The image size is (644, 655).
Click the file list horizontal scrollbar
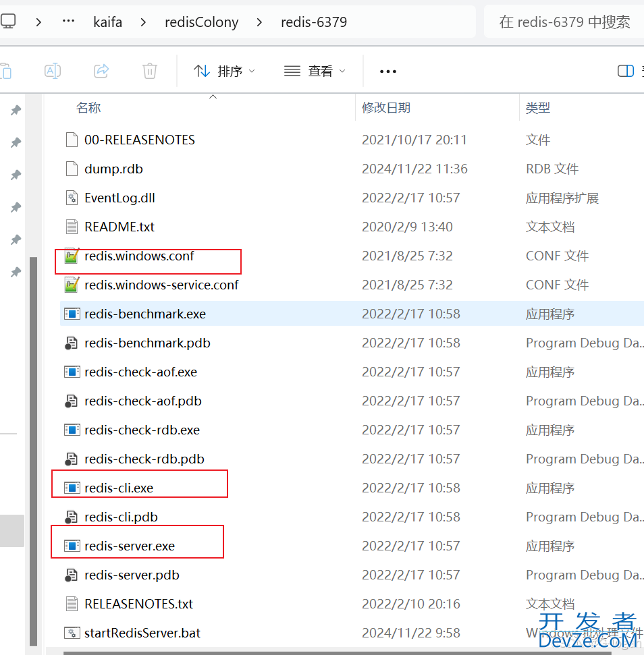click(337, 652)
